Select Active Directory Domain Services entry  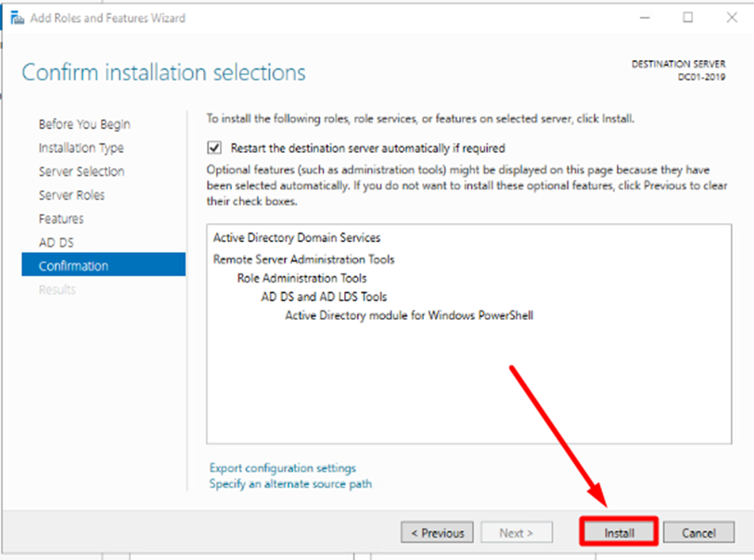296,238
